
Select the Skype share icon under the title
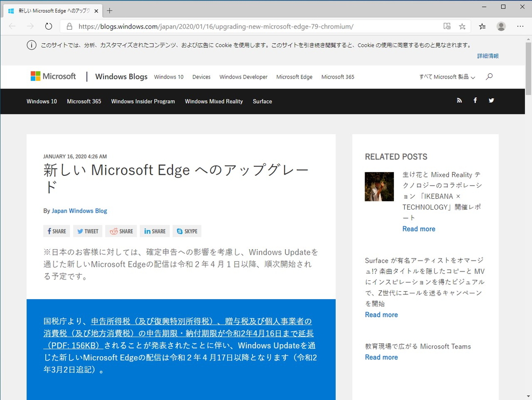click(x=187, y=231)
